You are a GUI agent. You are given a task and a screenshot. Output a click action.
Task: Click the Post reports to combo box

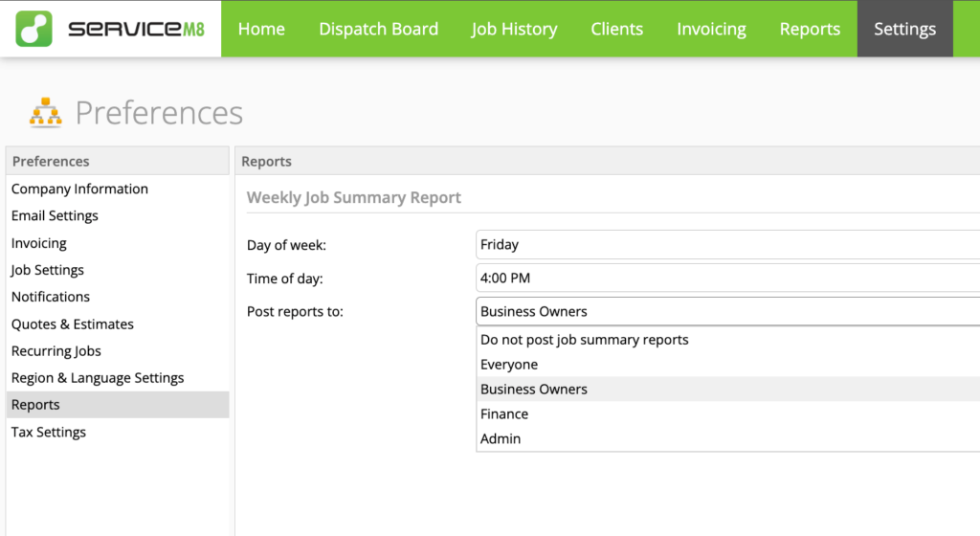pos(727,311)
